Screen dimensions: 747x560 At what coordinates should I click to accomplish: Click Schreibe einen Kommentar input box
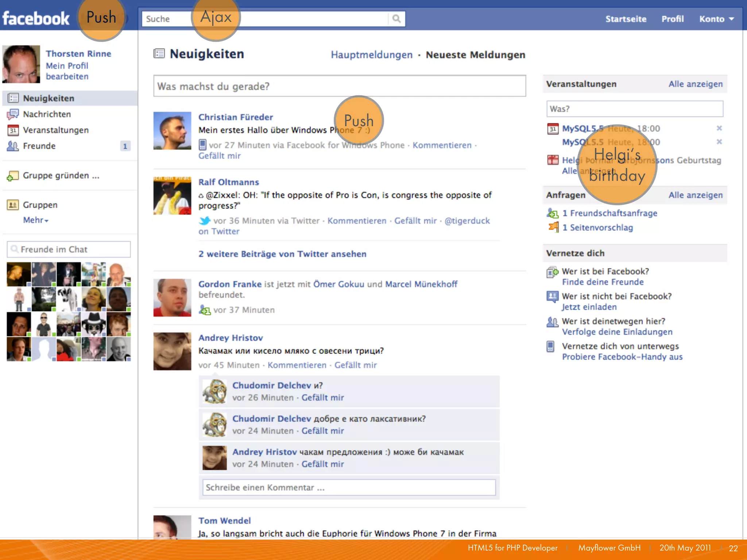[349, 487]
